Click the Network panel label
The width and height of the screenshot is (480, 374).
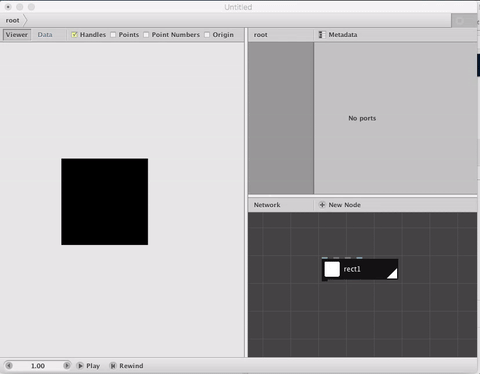pos(267,205)
